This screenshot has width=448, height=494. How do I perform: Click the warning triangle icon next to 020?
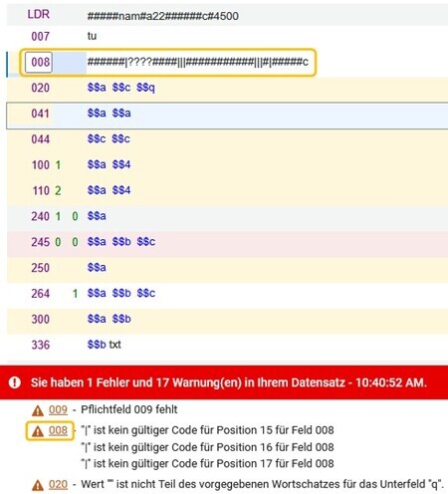(x=38, y=485)
